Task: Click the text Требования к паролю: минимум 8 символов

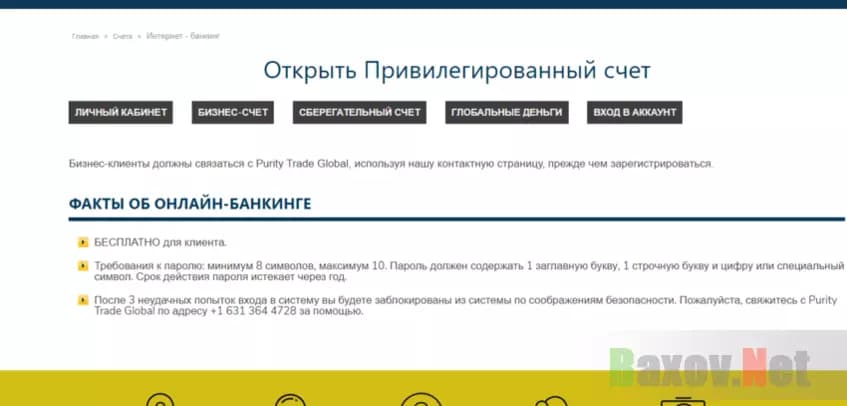Action: [x=204, y=266]
